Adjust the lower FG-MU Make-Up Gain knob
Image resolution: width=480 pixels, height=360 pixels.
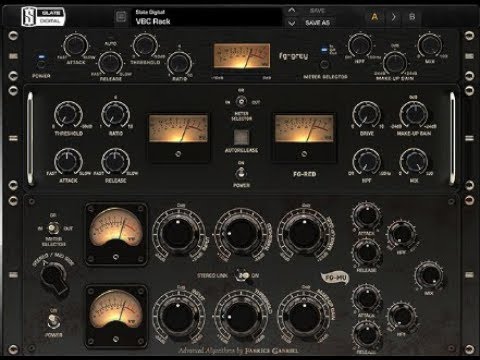coord(304,316)
